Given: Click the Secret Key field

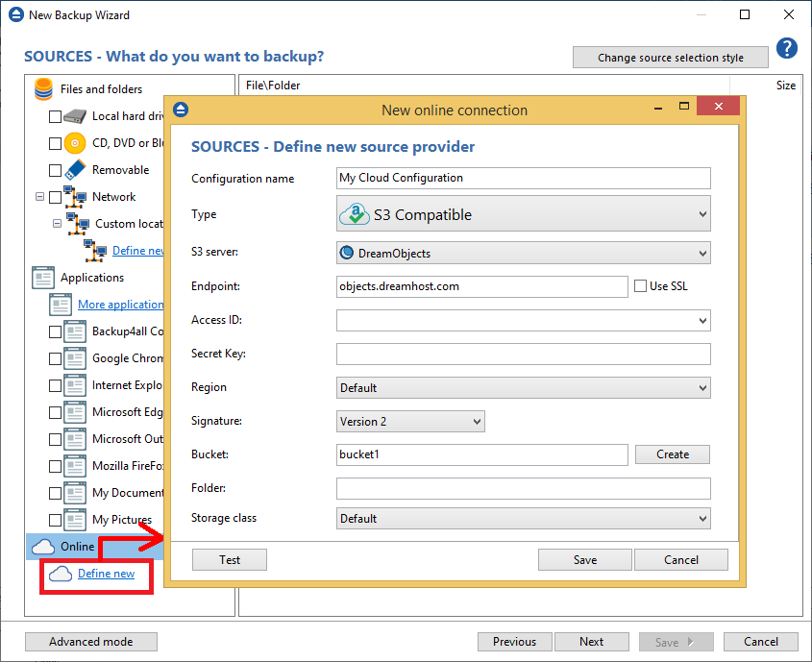Looking at the screenshot, I should (x=524, y=354).
